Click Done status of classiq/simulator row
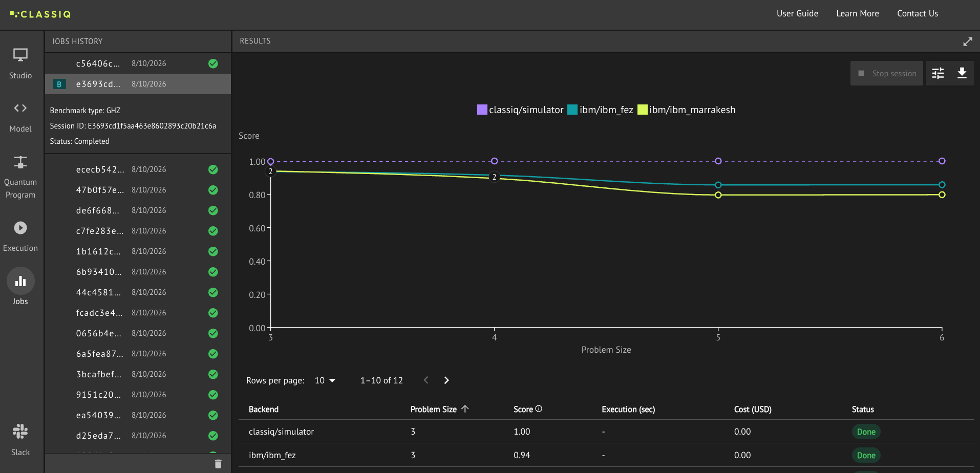This screenshot has height=473, width=980. 866,432
